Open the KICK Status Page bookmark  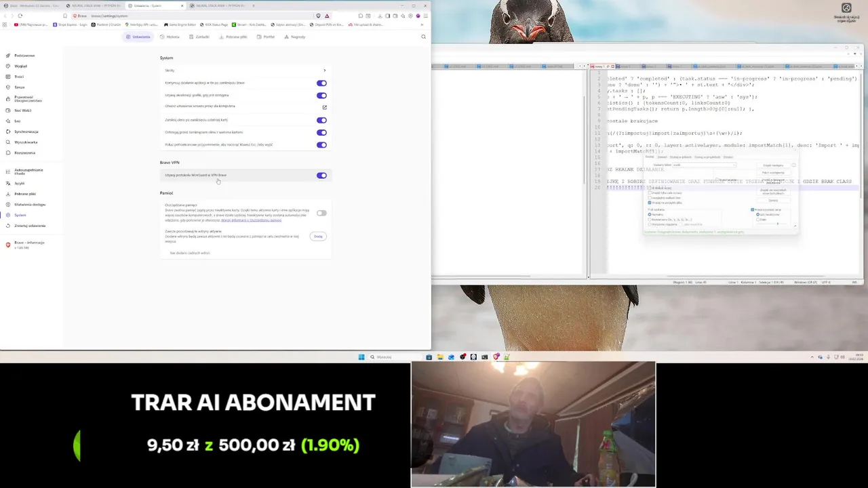click(214, 24)
